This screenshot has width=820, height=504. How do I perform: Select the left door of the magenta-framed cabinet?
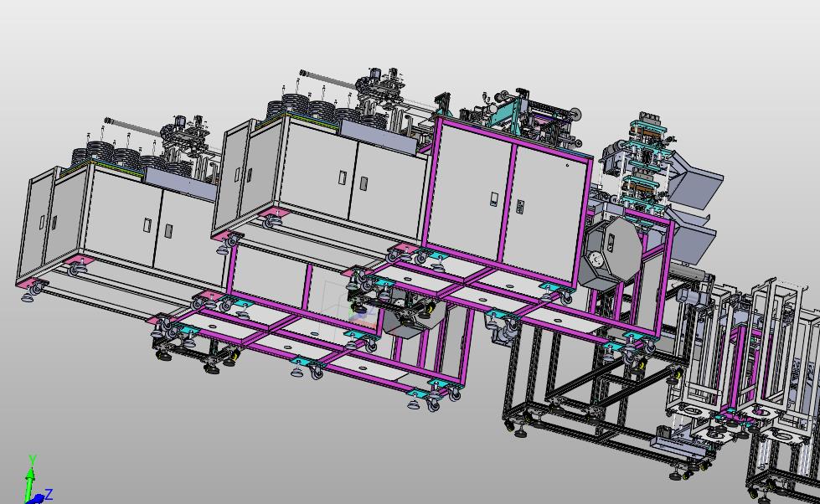tap(470, 192)
